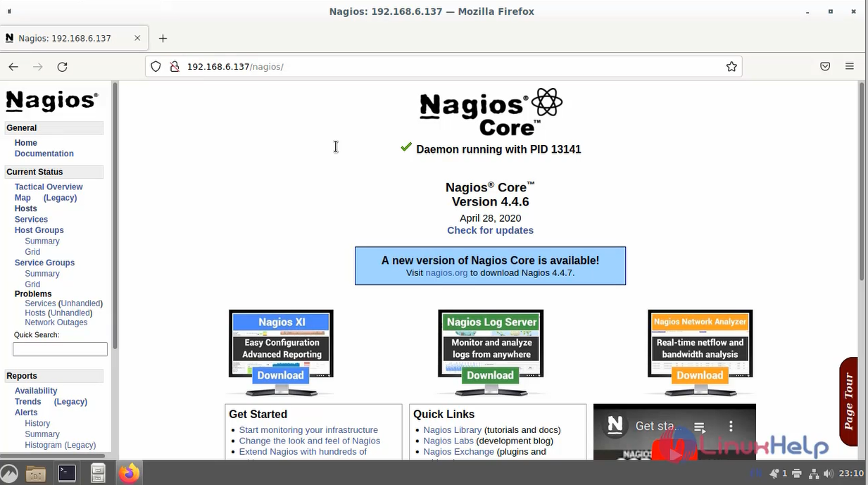Click the tracking protection shield icon
This screenshot has width=868, height=485.
click(x=156, y=66)
